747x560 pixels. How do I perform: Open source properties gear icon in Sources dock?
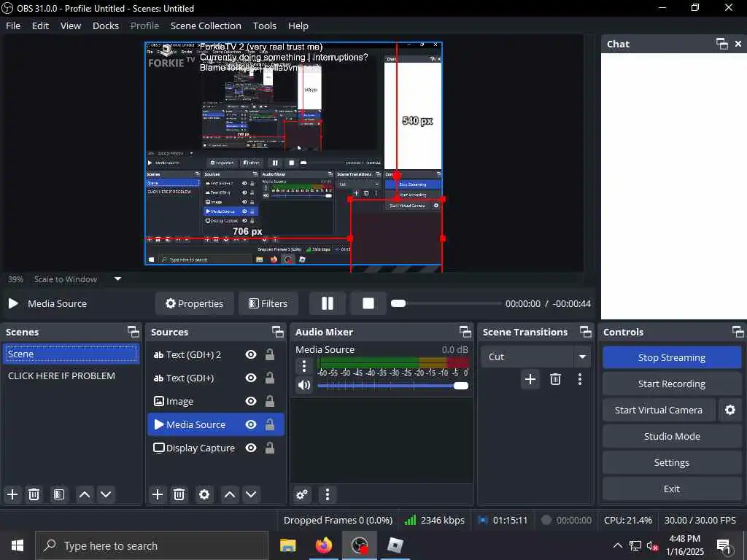point(204,494)
